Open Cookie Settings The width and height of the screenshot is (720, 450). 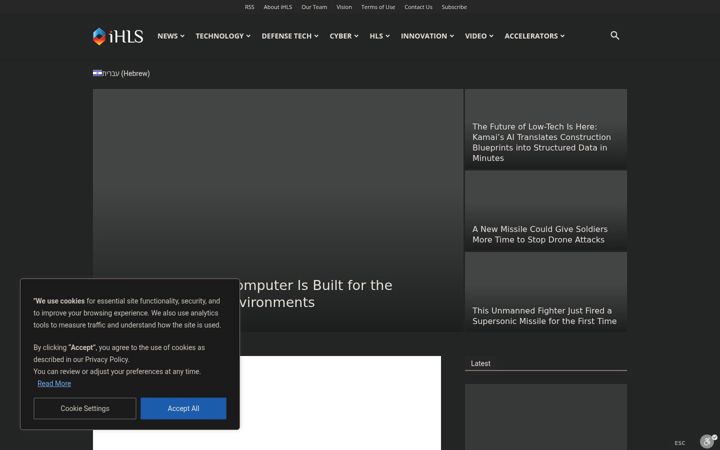(85, 408)
